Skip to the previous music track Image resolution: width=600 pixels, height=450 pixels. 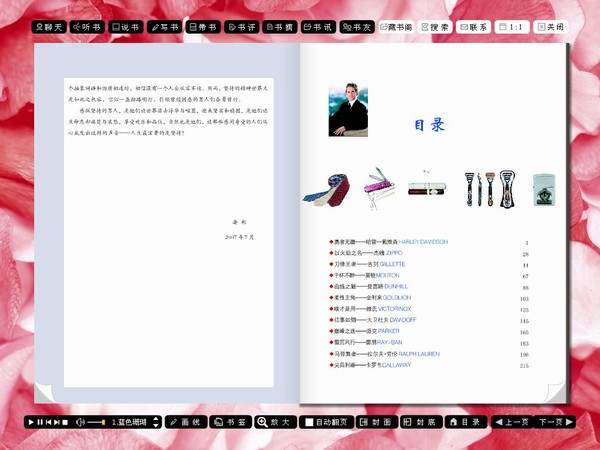pos(48,422)
